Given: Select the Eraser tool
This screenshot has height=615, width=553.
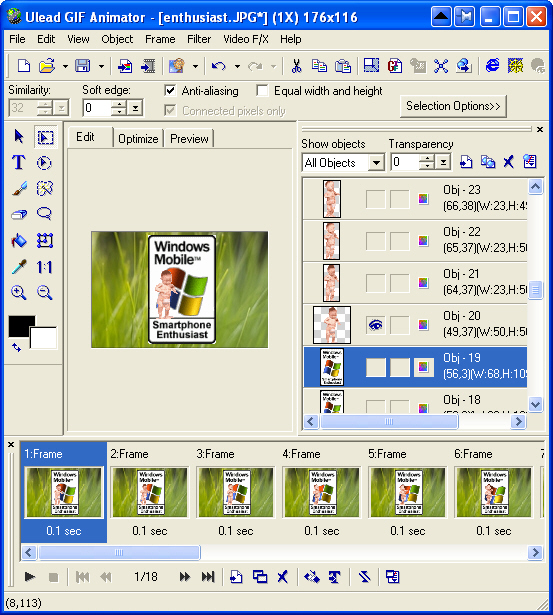Looking at the screenshot, I should click(19, 214).
